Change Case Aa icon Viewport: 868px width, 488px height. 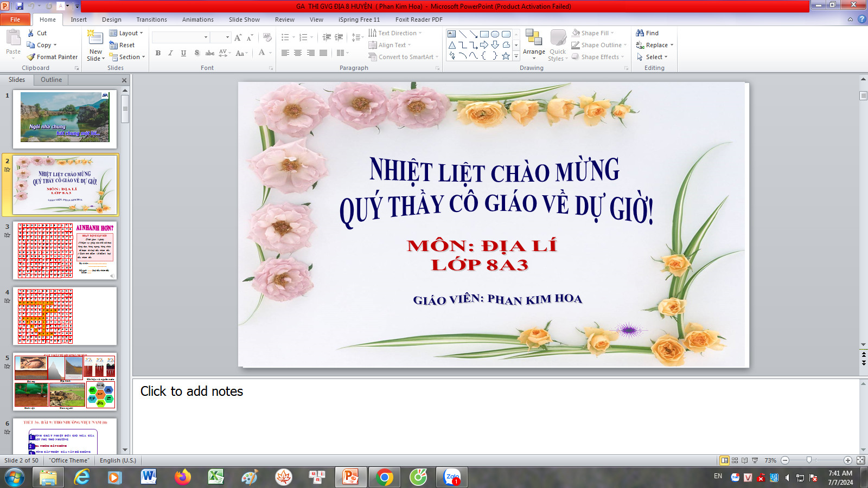242,53
